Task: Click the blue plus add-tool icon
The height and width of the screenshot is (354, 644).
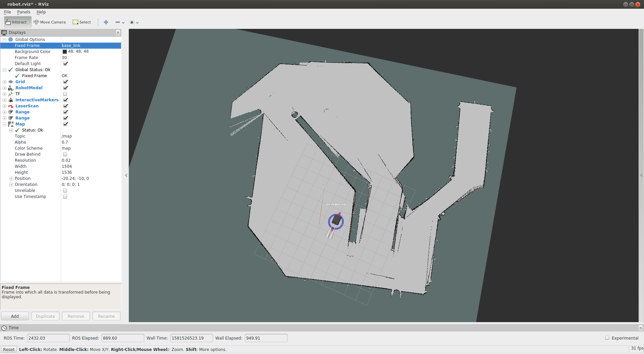Action: 106,22
